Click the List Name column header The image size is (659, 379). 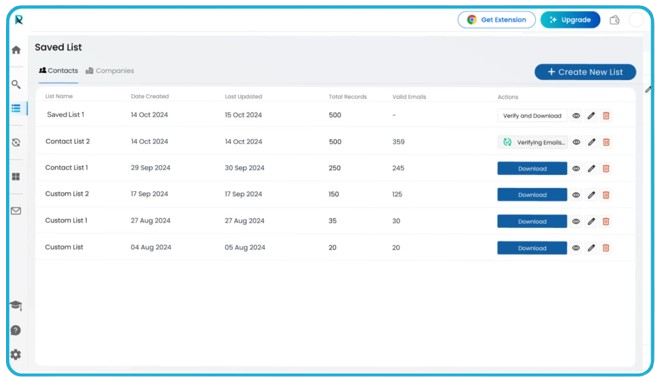(x=59, y=96)
